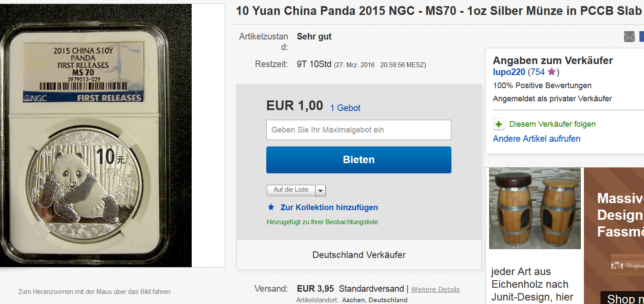This screenshot has width=644, height=304.
Task: Click Diesem Verkäufer folgen link
Action: coord(552,124)
